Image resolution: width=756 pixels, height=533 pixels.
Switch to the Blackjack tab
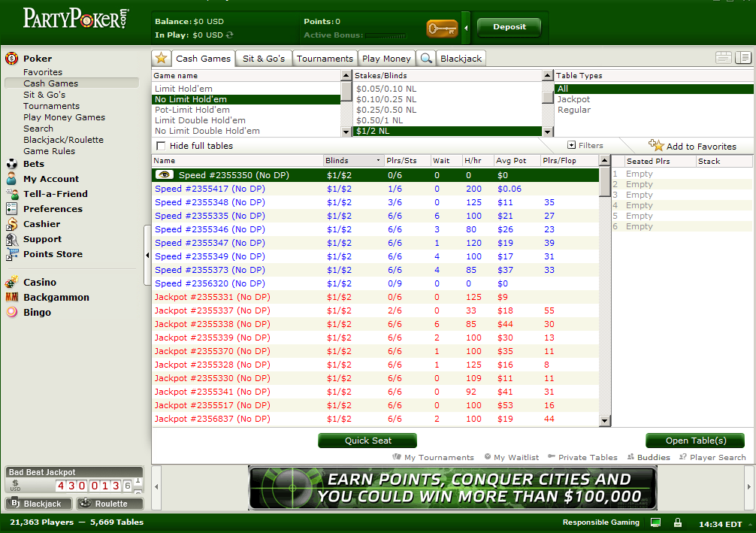[461, 59]
